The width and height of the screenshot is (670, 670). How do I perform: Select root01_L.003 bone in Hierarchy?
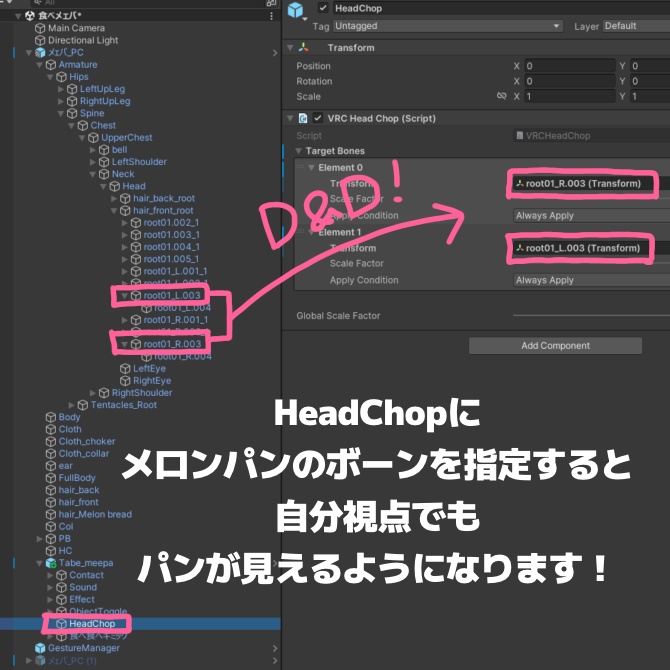pos(172,296)
